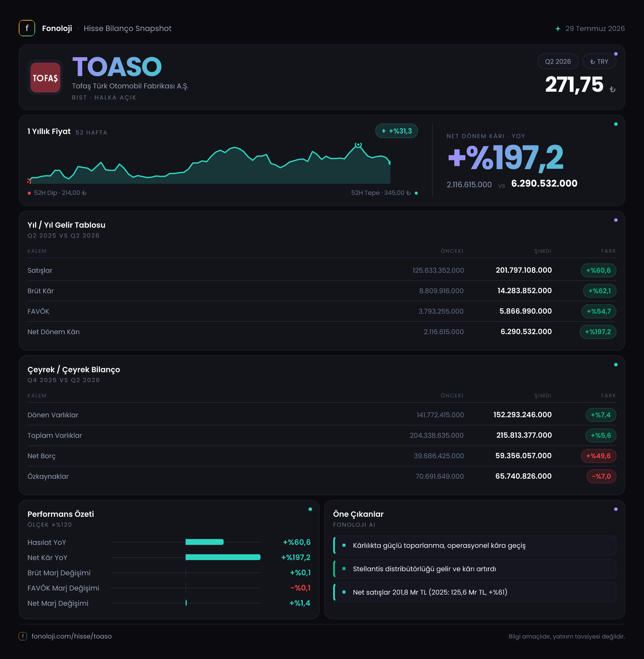Viewport: 644px width, 659px height.
Task: Click the small footer Fonoloji logo icon
Action: 23,636
